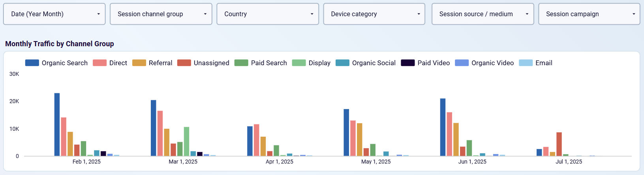
Task: Click the Jul 2025 Organic Search bar
Action: click(539, 152)
